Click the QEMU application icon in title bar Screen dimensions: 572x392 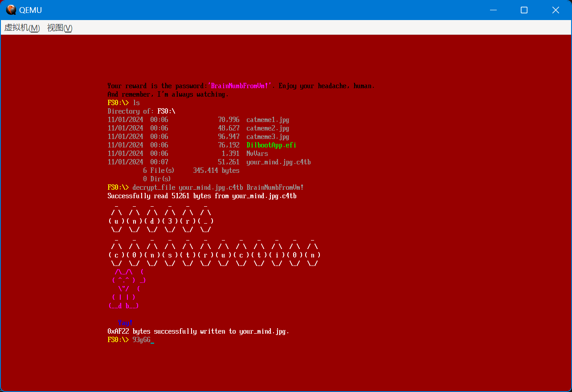(11, 10)
